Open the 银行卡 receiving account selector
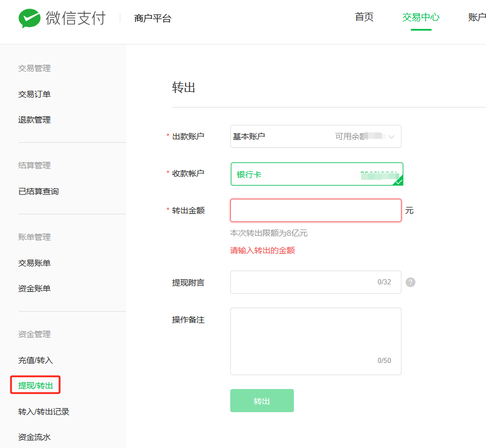 (315, 174)
